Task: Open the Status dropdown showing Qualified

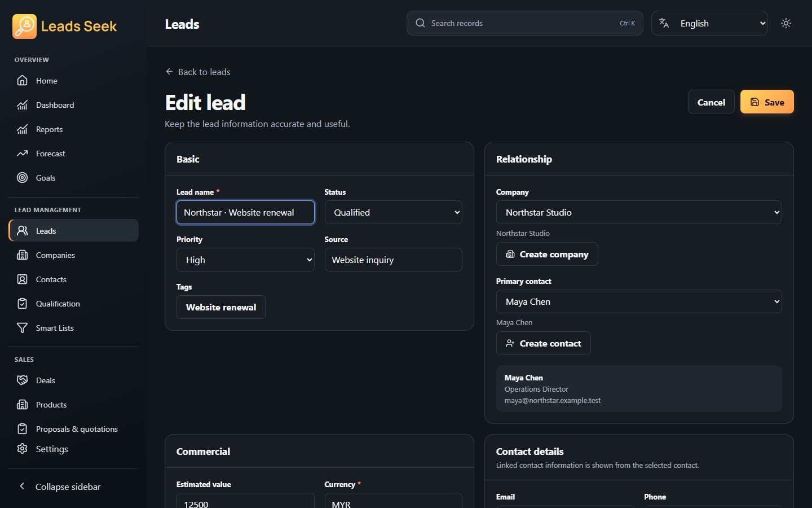Action: [394, 212]
